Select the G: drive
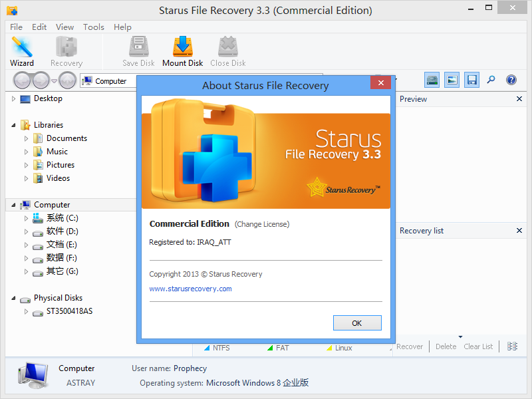The height and width of the screenshot is (399, 532). tap(63, 271)
